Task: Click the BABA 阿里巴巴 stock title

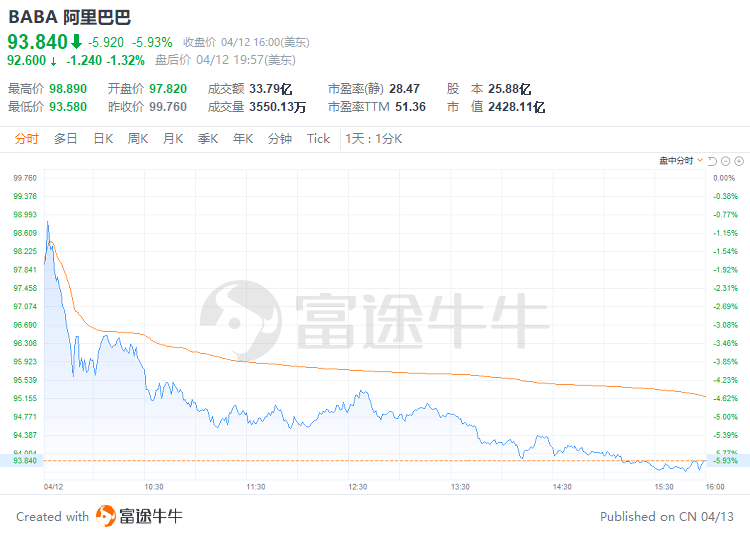Action: click(x=69, y=17)
